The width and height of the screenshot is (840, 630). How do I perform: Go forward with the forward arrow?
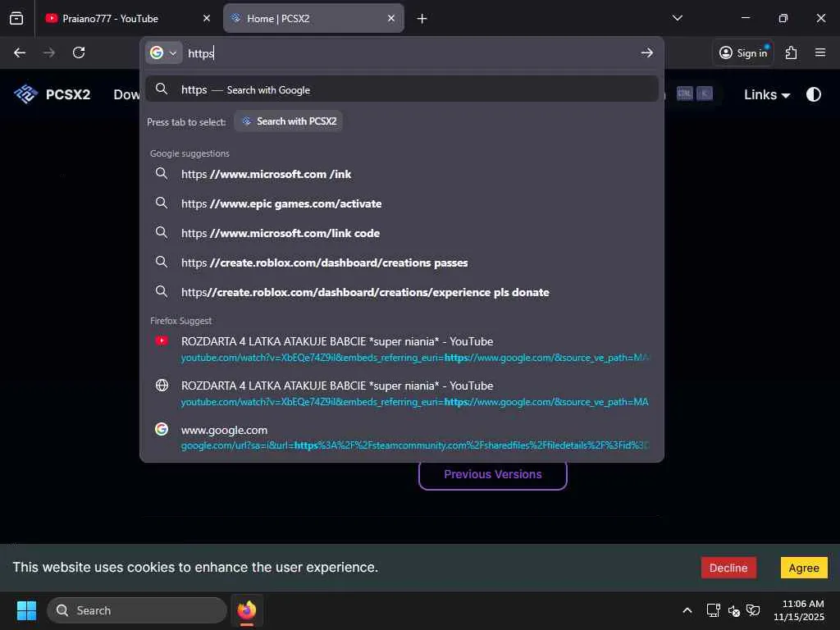click(49, 52)
